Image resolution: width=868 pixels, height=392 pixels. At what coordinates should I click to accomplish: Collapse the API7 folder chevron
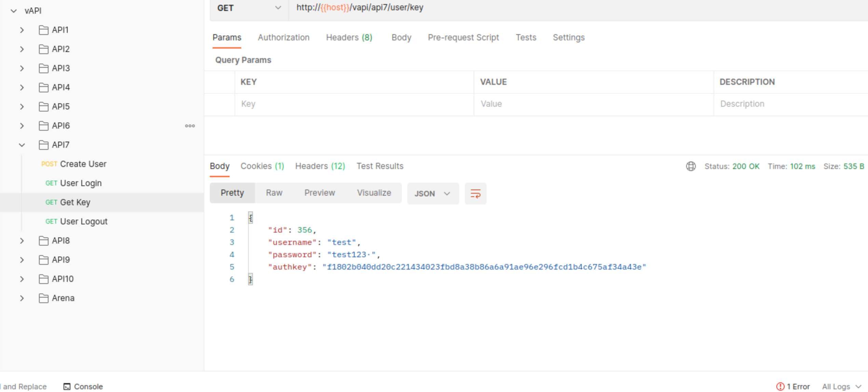(x=22, y=145)
